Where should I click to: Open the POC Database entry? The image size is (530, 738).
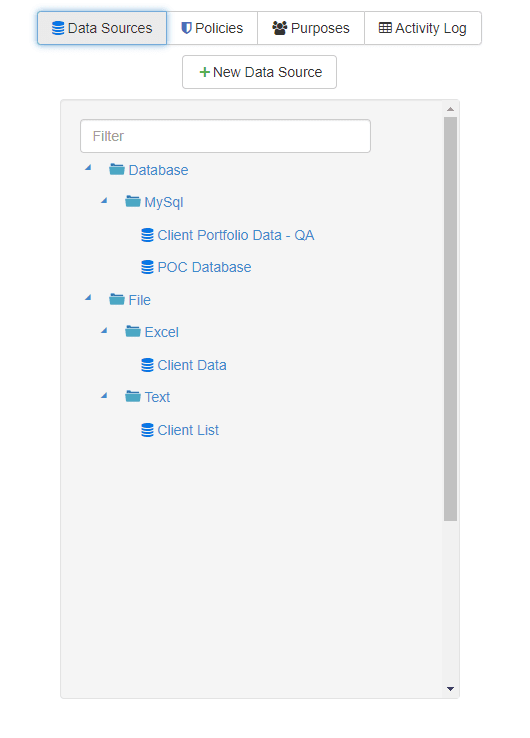[x=204, y=267]
